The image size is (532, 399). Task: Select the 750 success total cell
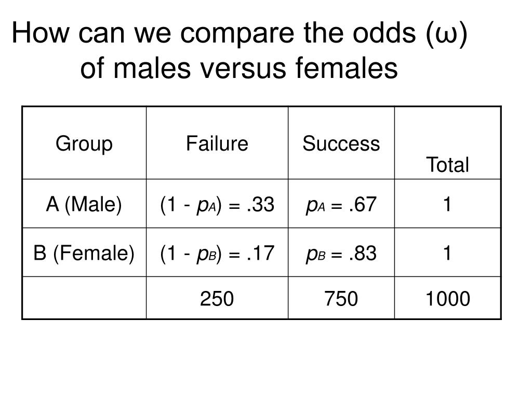[x=341, y=298]
